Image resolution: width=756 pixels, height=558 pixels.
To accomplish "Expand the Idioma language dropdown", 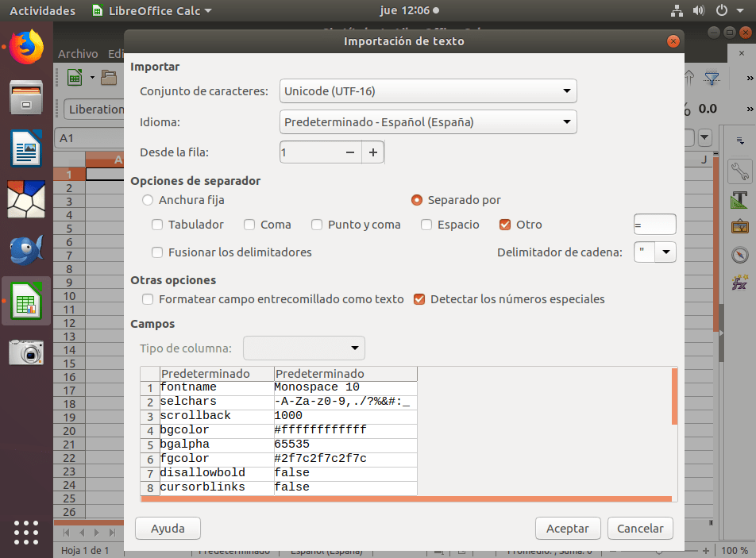I will (429, 122).
